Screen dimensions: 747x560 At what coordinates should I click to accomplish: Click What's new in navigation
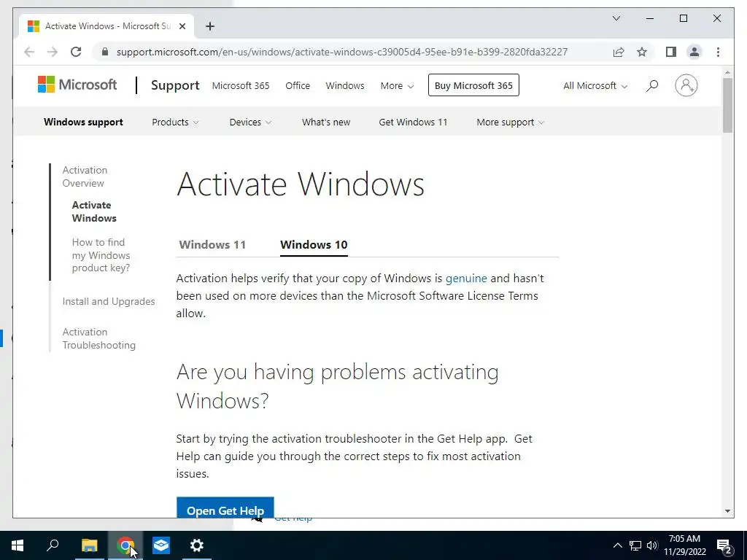(x=326, y=122)
